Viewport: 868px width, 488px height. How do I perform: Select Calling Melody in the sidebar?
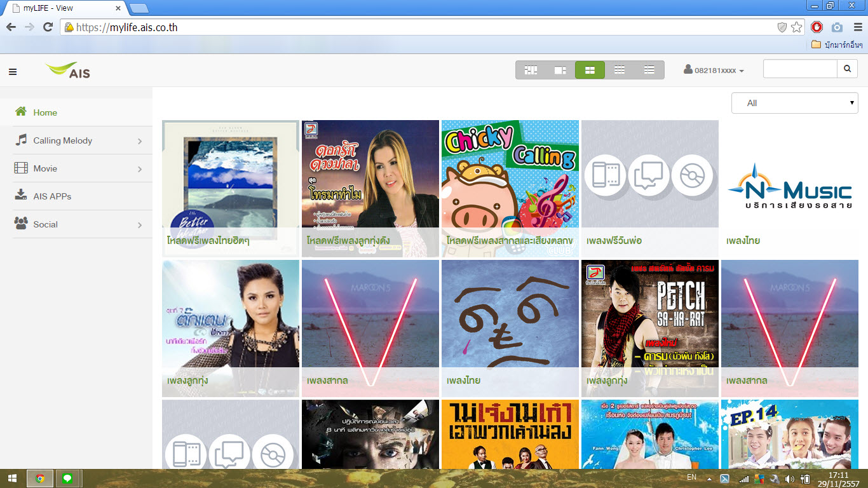tap(83, 140)
